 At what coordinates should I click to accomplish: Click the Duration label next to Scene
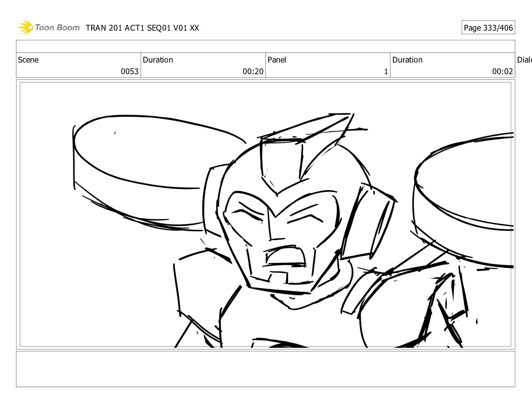(x=158, y=60)
